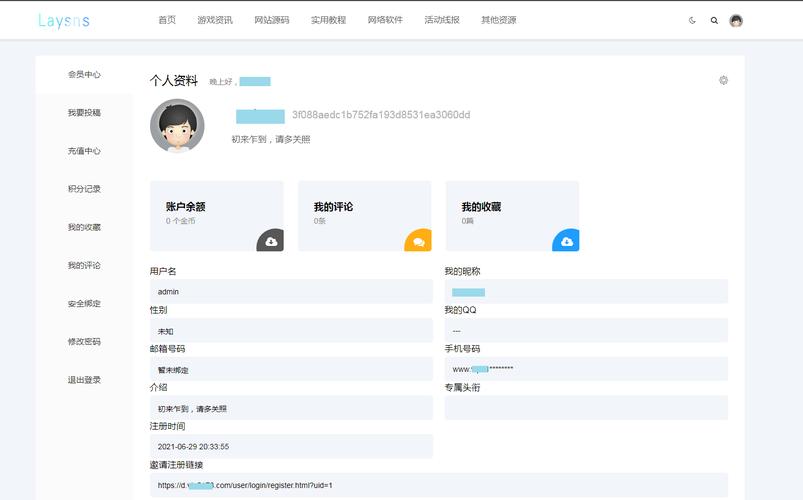Open search via the magnifier icon

714,20
